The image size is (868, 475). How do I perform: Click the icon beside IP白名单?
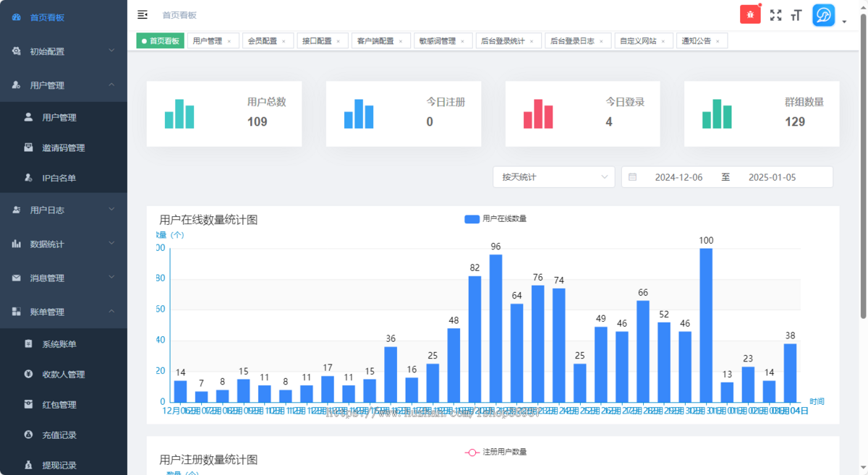(x=28, y=178)
